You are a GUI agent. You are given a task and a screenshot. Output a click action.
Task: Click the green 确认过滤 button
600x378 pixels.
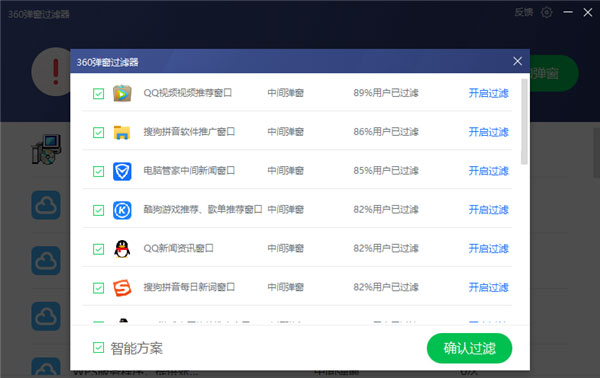470,348
